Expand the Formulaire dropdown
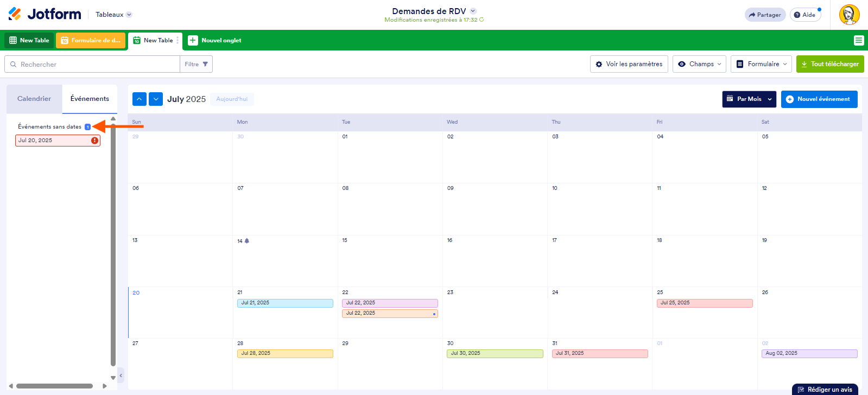 point(761,64)
